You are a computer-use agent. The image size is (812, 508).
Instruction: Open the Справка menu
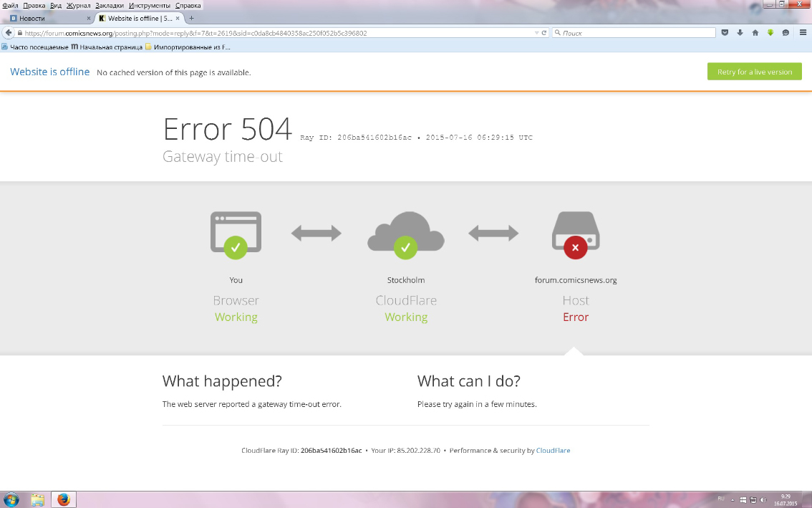tap(188, 5)
